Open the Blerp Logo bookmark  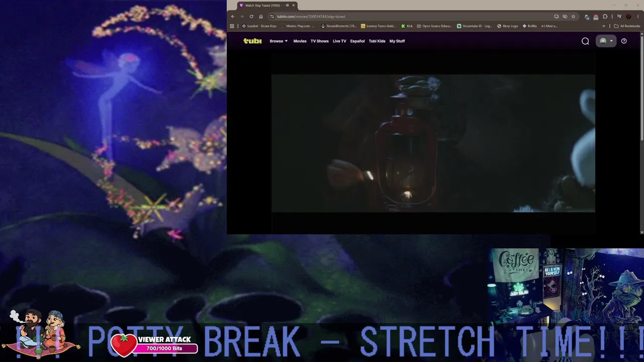coord(508,26)
